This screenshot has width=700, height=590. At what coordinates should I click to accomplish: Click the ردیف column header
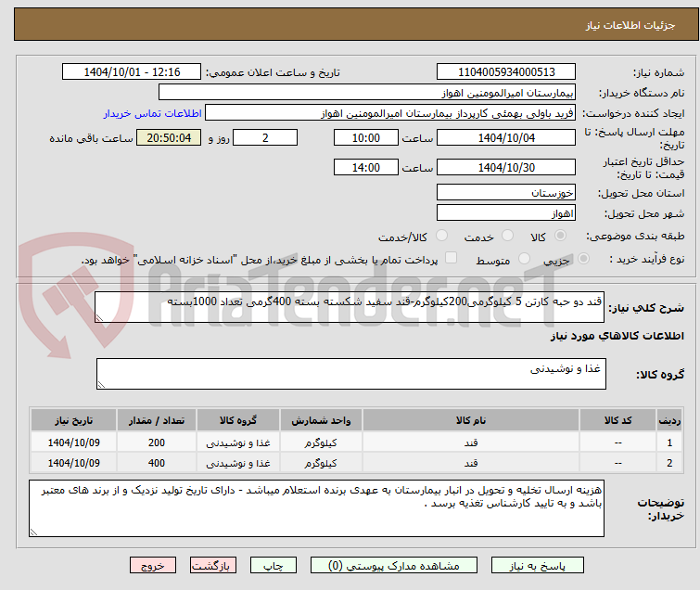tap(669, 420)
